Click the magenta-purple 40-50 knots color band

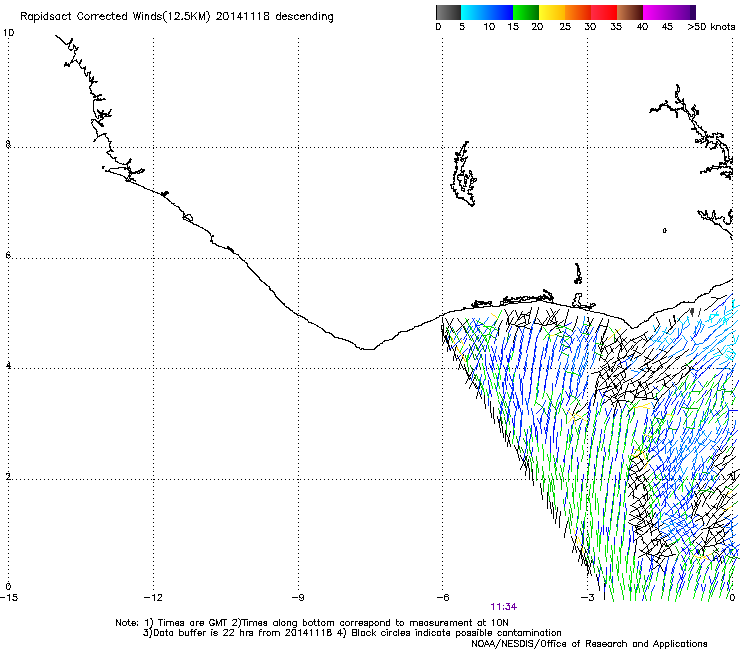[x=669, y=12]
